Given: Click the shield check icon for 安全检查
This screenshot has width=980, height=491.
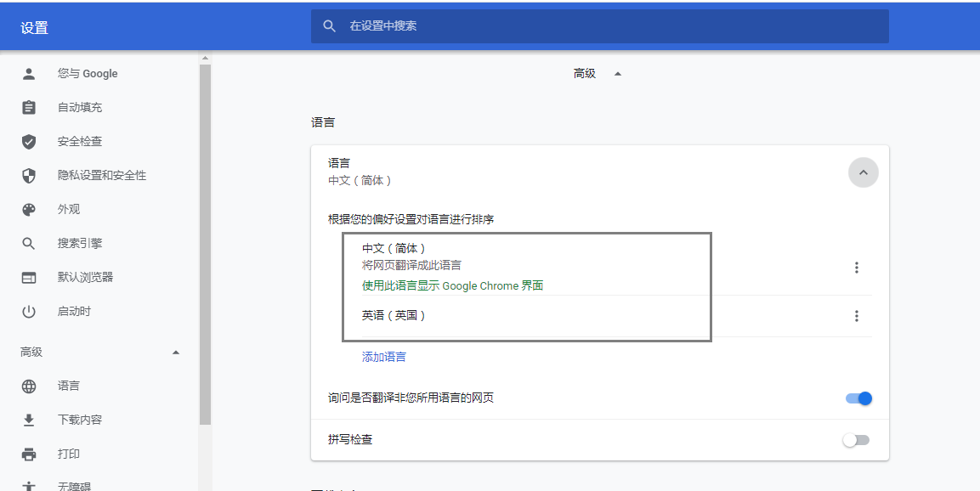Looking at the screenshot, I should click(29, 142).
